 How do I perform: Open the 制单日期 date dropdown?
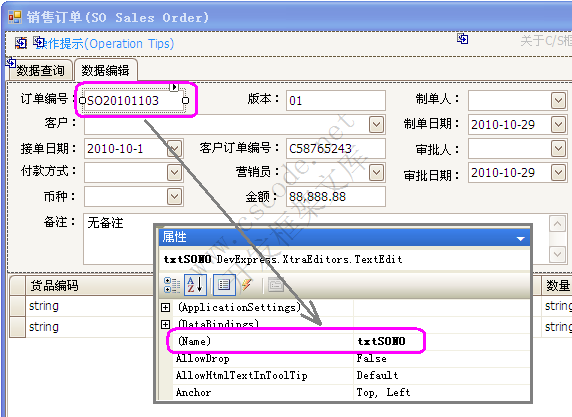click(558, 124)
